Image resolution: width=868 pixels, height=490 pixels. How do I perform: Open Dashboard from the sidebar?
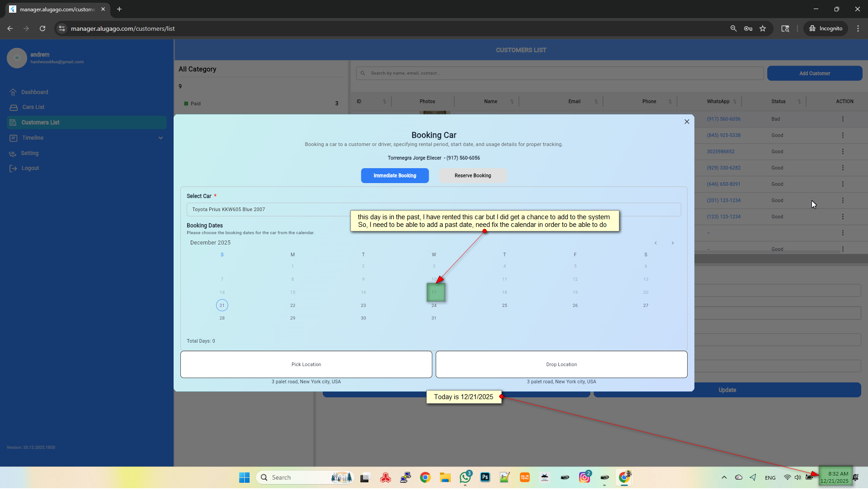coord(34,92)
